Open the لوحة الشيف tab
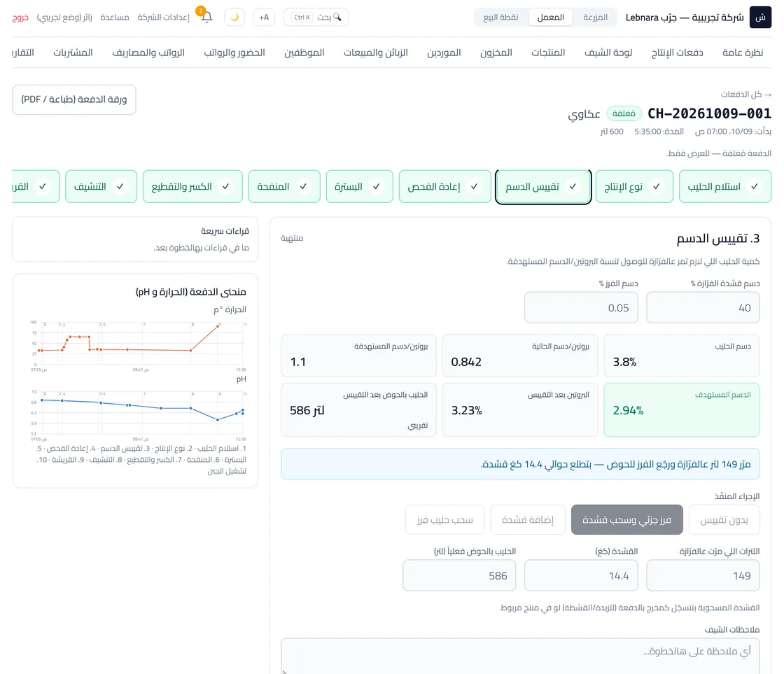Screen dimensions: 784x674 tap(608, 52)
